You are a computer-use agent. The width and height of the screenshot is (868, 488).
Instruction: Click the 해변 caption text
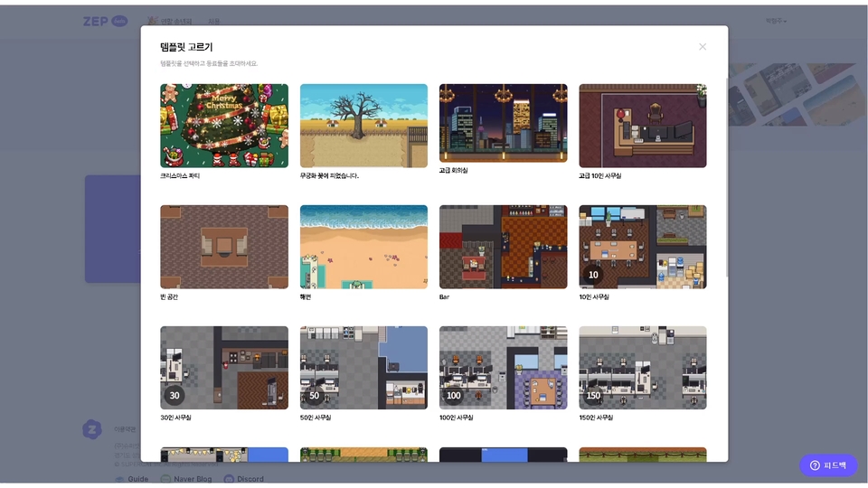(x=306, y=297)
